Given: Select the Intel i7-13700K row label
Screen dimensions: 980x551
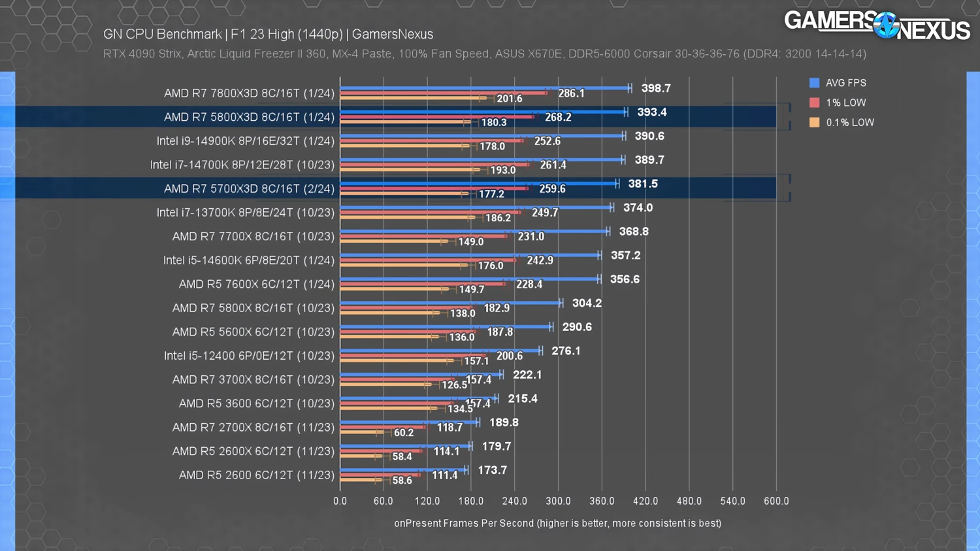Looking at the screenshot, I should pos(246,213).
